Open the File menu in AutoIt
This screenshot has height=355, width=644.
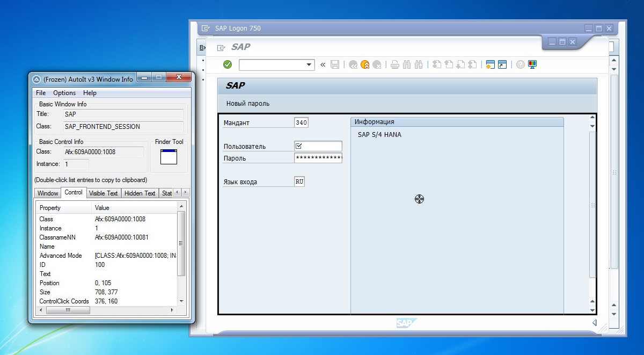point(41,93)
